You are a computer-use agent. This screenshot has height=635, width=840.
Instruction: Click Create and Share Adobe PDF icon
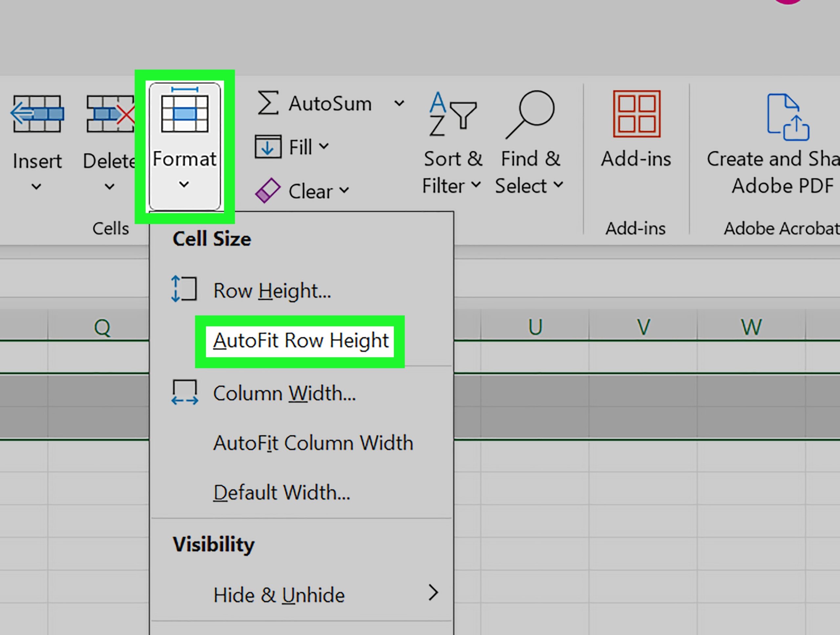pos(788,117)
